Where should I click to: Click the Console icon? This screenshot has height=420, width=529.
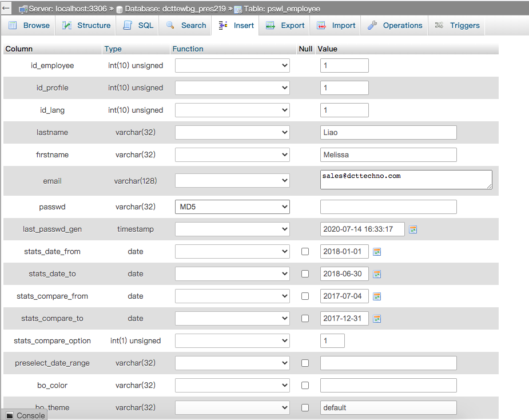coord(10,415)
